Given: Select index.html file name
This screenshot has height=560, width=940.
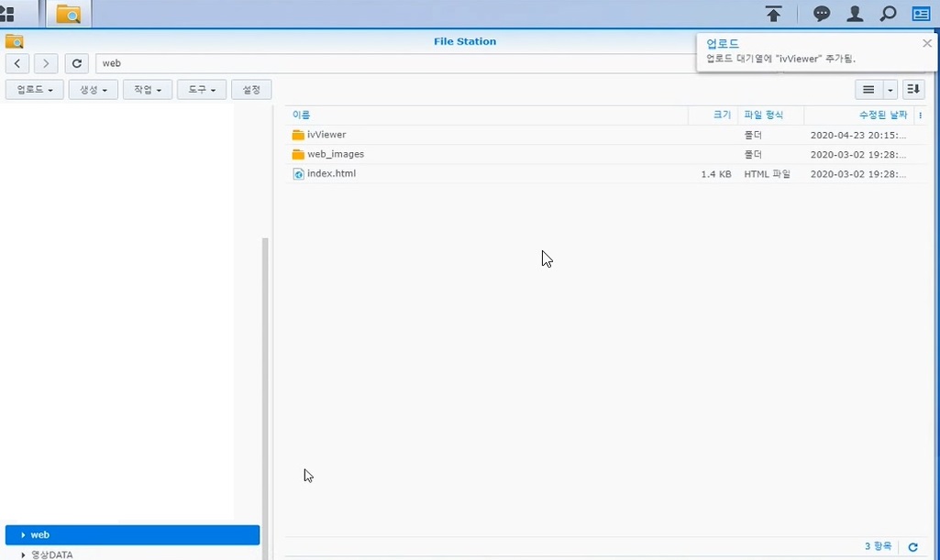Looking at the screenshot, I should (331, 174).
